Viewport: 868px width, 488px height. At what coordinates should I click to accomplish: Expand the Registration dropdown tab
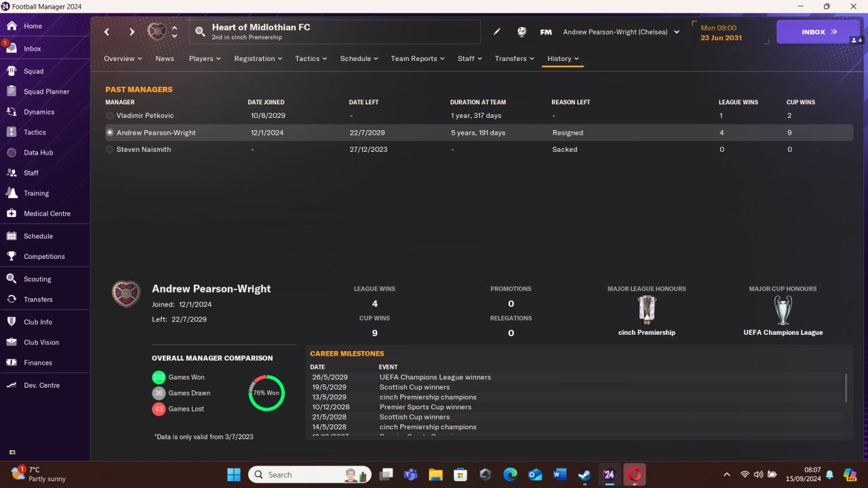258,59
